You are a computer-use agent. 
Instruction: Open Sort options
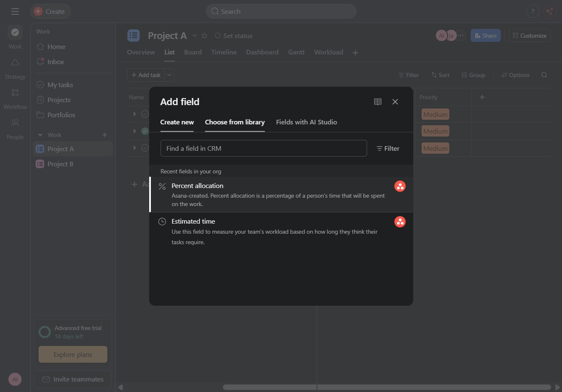coord(440,75)
